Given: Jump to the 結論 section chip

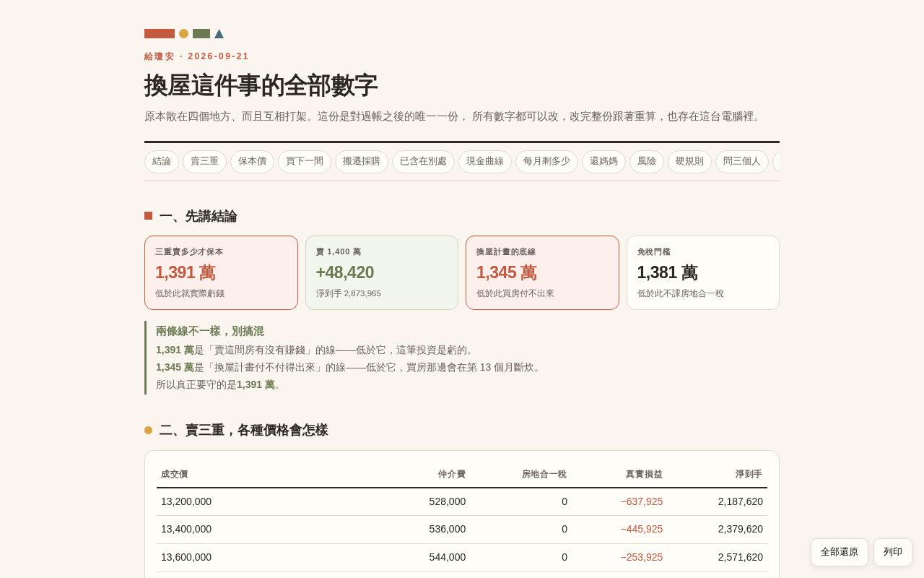Looking at the screenshot, I should (162, 161).
